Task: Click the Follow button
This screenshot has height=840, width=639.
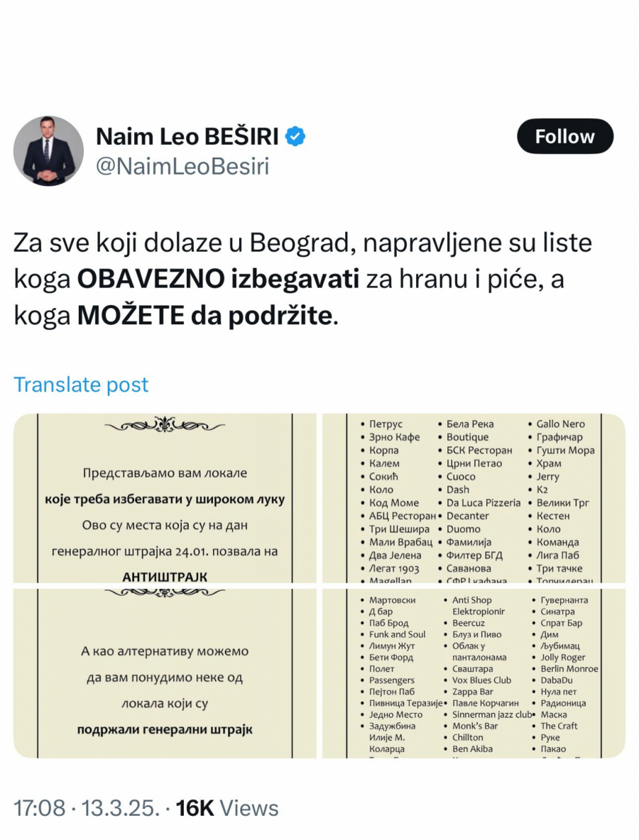Action: (x=564, y=136)
